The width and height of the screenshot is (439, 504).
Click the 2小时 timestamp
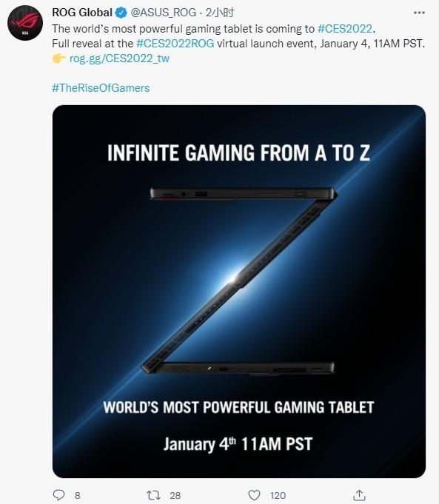click(220, 13)
